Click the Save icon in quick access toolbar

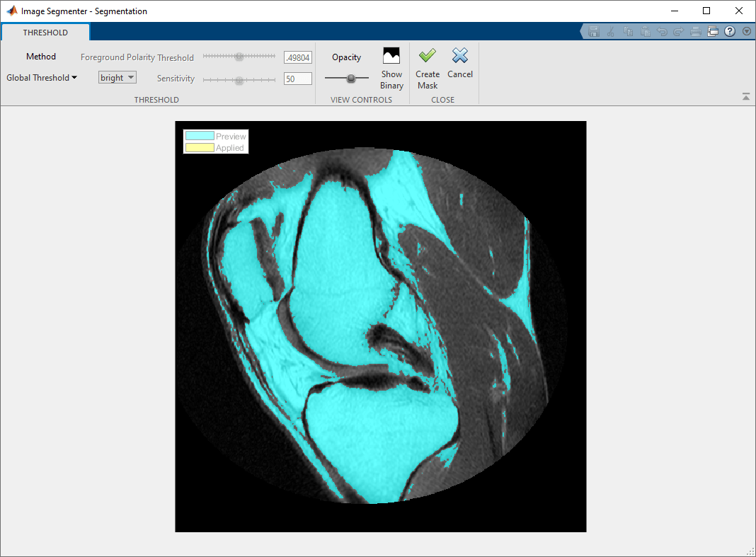[x=594, y=32]
